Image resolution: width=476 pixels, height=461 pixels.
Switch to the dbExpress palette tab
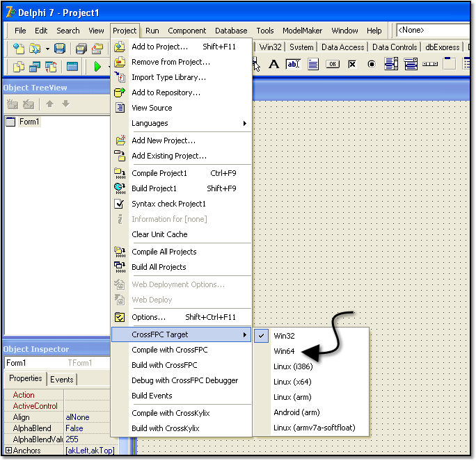[443, 47]
